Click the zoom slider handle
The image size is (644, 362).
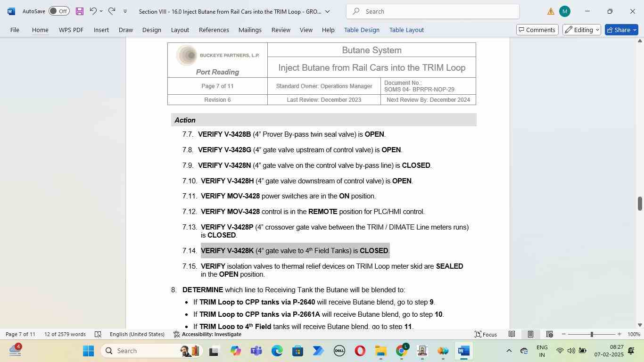[592, 334]
